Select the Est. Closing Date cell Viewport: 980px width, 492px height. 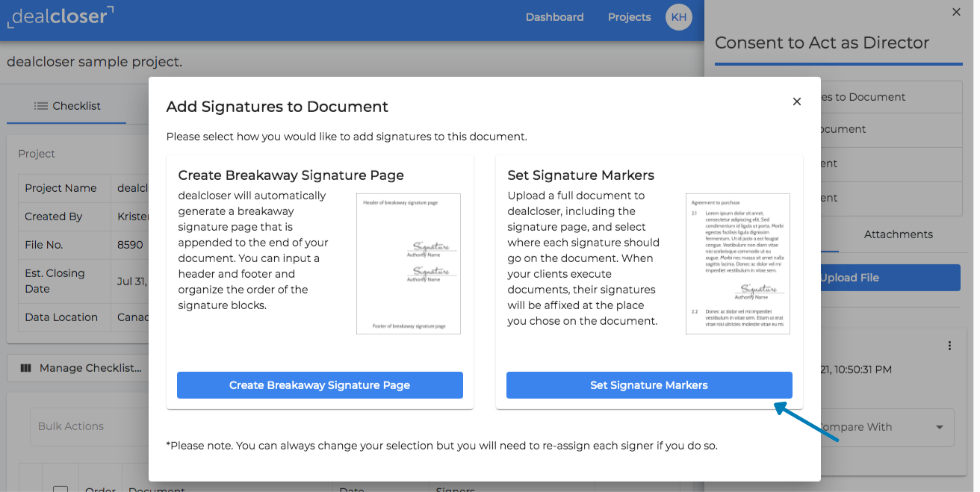65,281
